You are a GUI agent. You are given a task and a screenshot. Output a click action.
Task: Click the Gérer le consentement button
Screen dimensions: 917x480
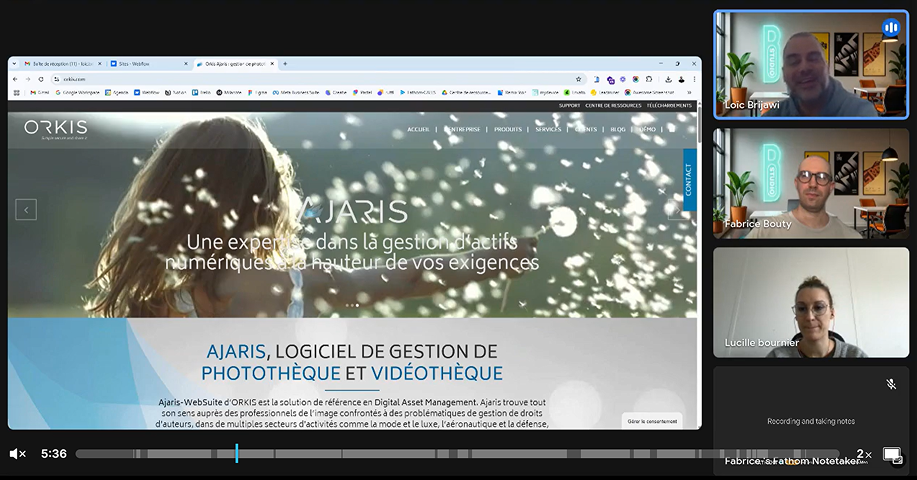[x=652, y=421]
